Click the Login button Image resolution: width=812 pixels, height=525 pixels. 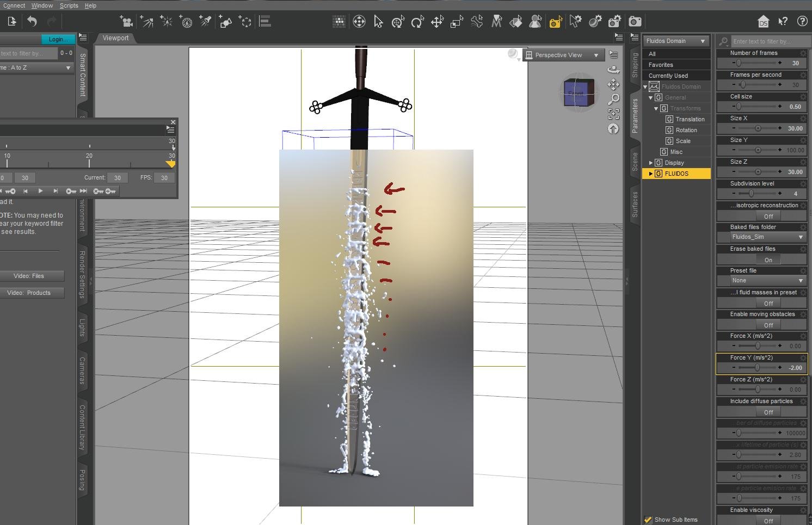58,39
